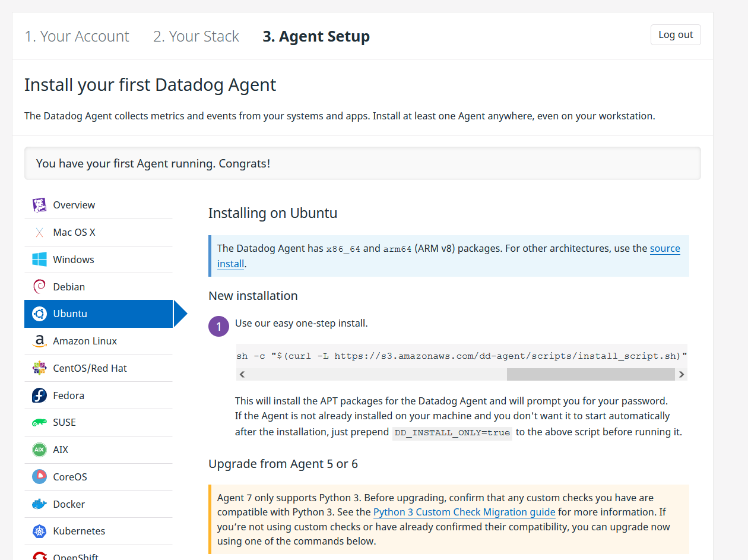Click the Fedora logo icon
Image resolution: width=748 pixels, height=560 pixels.
click(39, 396)
